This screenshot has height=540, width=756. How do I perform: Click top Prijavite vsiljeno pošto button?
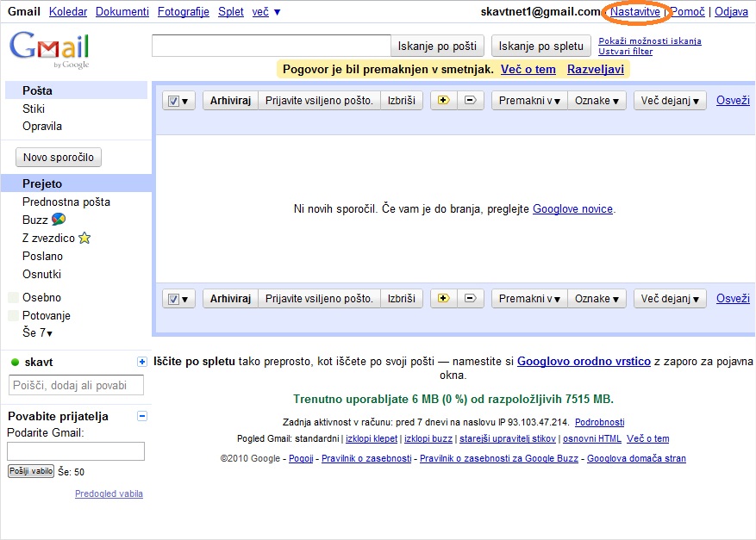(319, 100)
